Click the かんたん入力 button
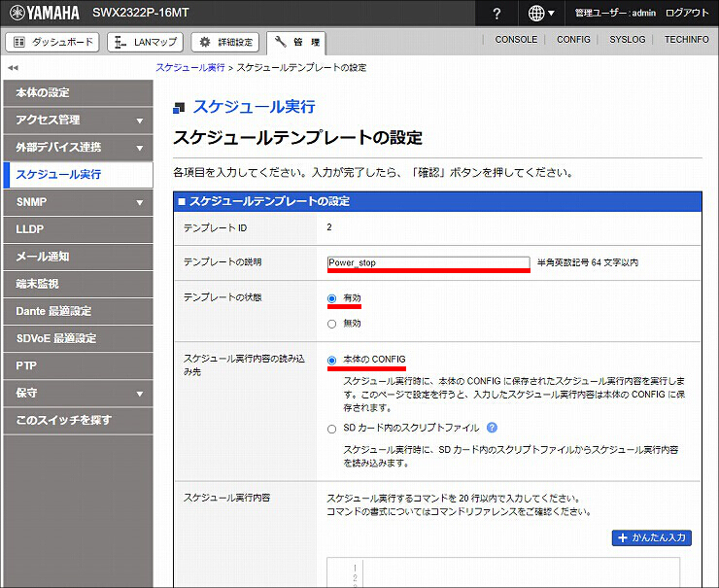 [x=652, y=538]
